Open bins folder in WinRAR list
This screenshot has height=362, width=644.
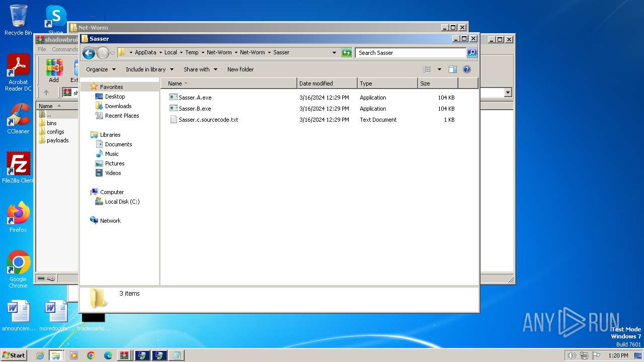51,123
